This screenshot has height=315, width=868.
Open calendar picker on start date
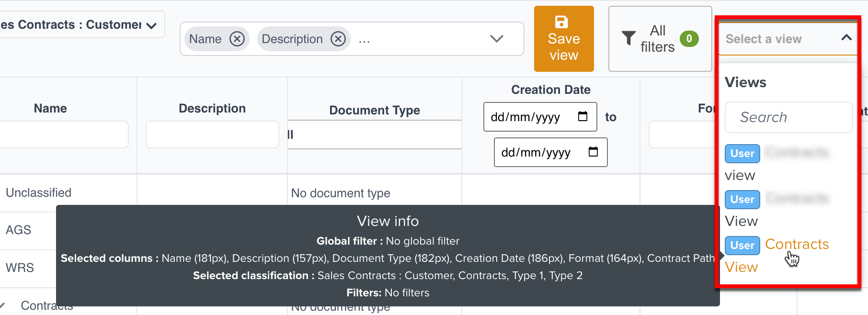pyautogui.click(x=583, y=116)
